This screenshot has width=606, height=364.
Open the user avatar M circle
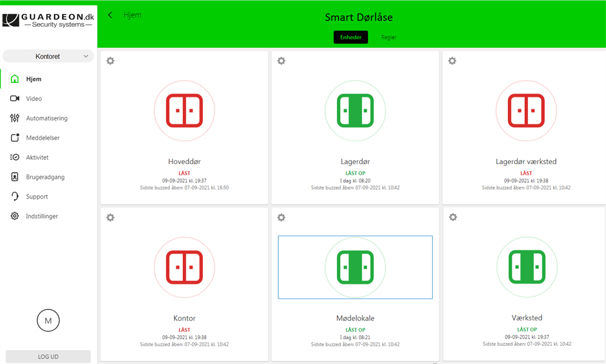point(48,320)
